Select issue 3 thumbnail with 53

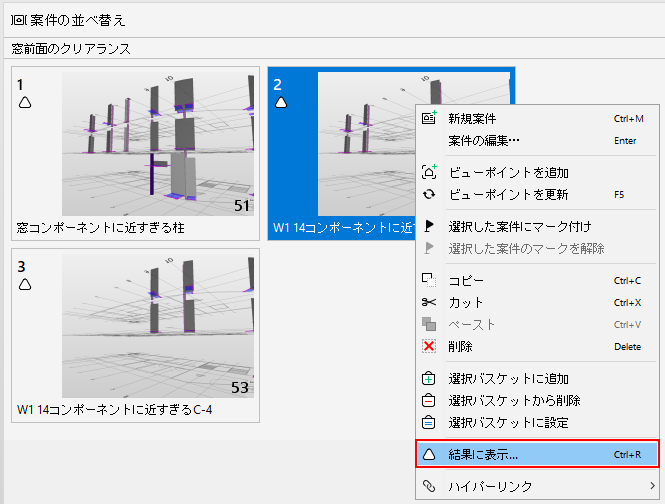pos(158,326)
